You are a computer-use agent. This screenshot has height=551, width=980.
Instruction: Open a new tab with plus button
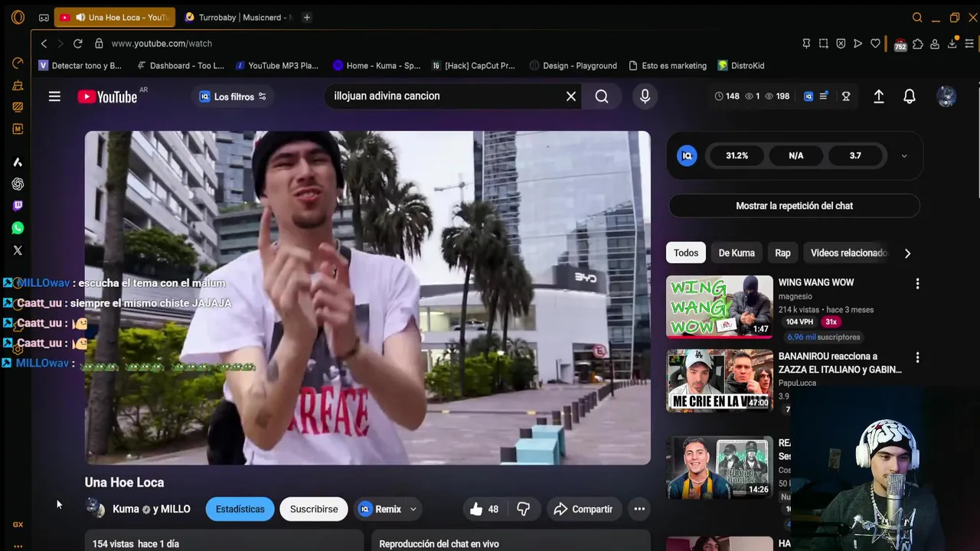[x=307, y=17]
